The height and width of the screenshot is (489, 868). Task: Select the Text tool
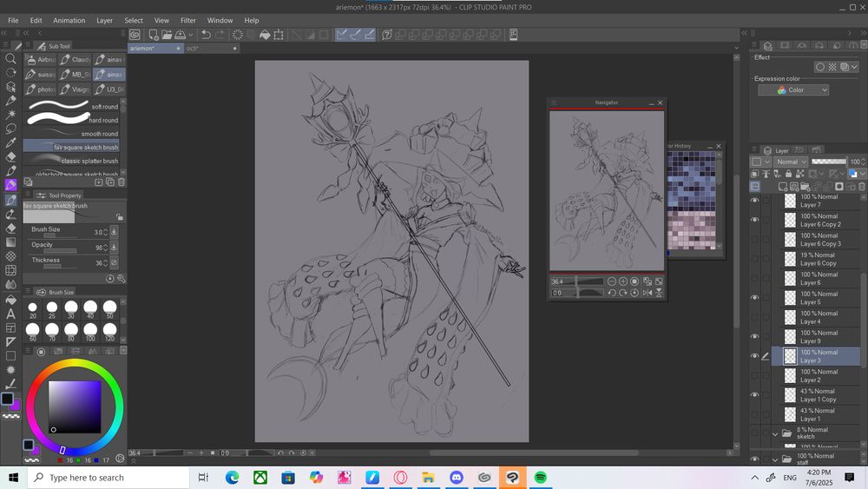[10, 314]
